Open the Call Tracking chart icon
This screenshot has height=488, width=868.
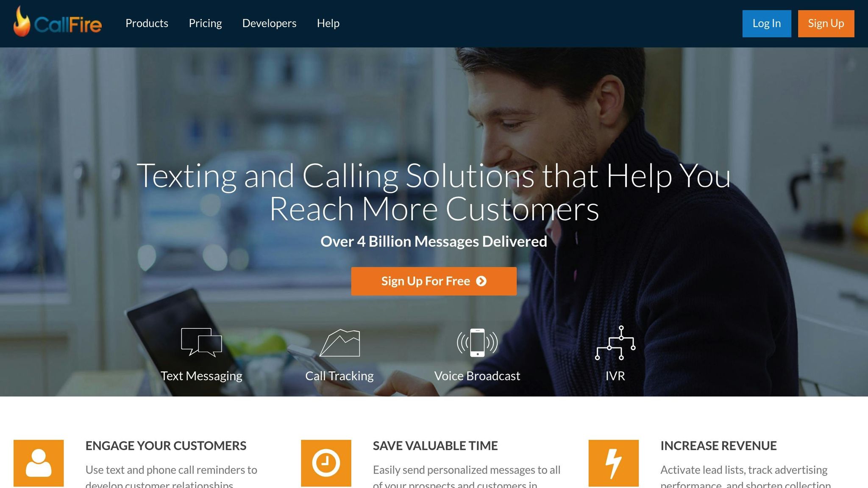click(x=339, y=343)
